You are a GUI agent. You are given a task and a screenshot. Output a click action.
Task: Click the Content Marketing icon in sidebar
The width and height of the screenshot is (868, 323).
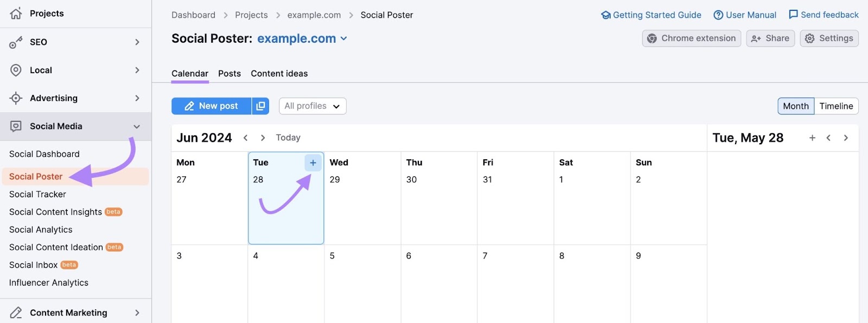[x=16, y=313]
